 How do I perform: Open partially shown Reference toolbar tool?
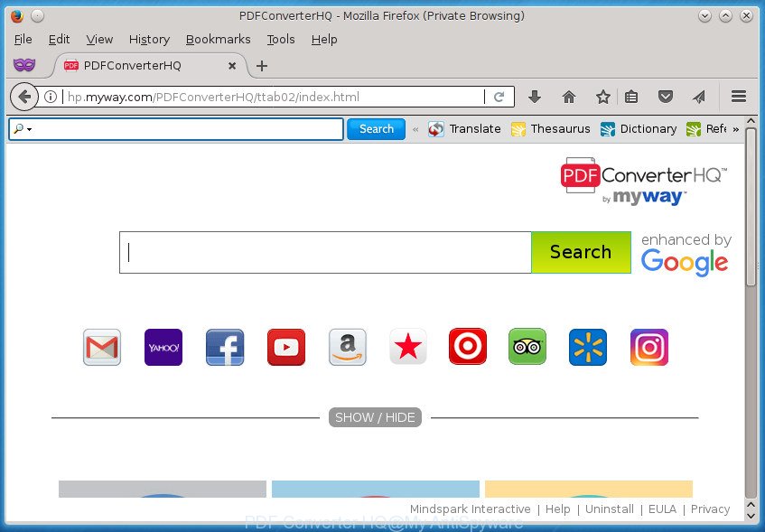tap(706, 129)
